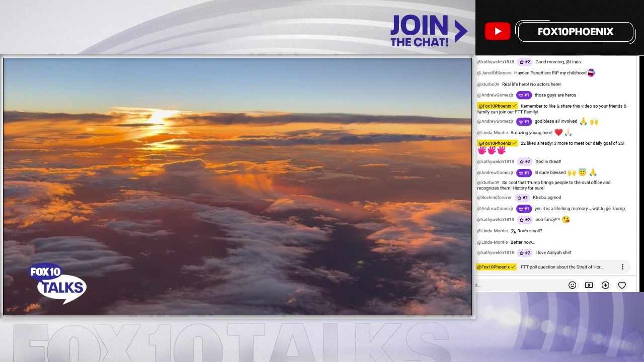Click the sunset clouds video frame
Viewport: 644px width, 362px height.
pyautogui.click(x=237, y=187)
